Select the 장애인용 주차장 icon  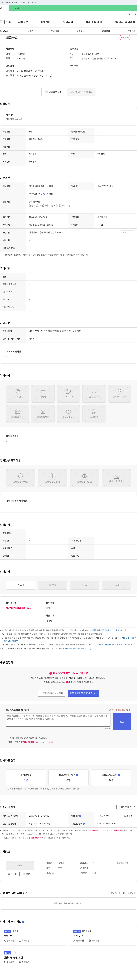tap(21, 478)
